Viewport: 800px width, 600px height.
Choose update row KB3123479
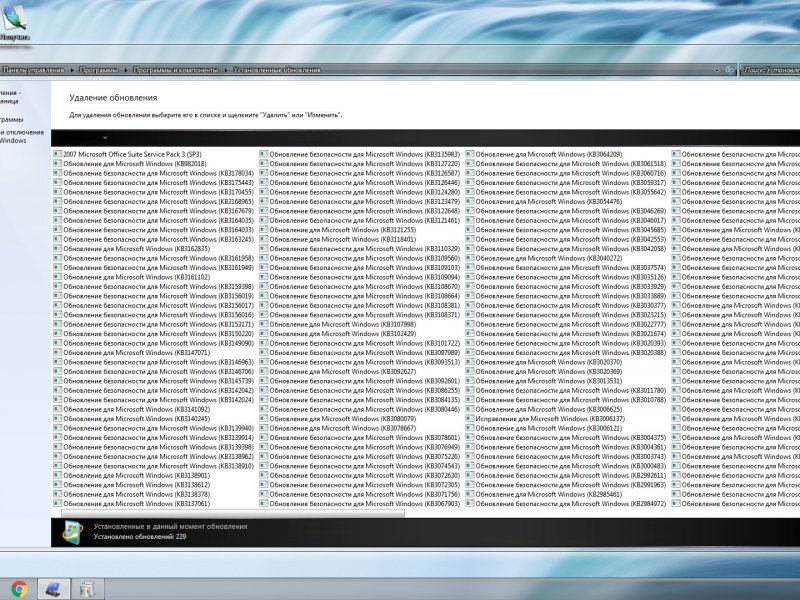coord(360,201)
